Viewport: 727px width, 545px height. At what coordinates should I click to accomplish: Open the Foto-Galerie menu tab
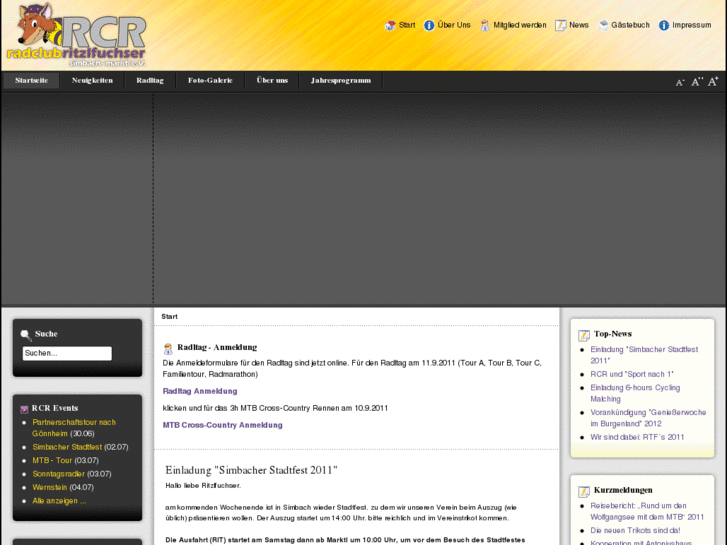point(210,80)
